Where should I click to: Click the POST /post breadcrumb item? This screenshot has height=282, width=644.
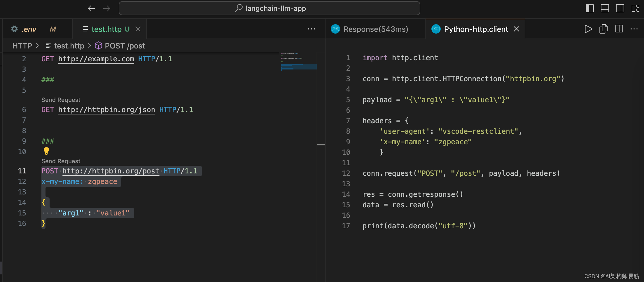tap(125, 46)
